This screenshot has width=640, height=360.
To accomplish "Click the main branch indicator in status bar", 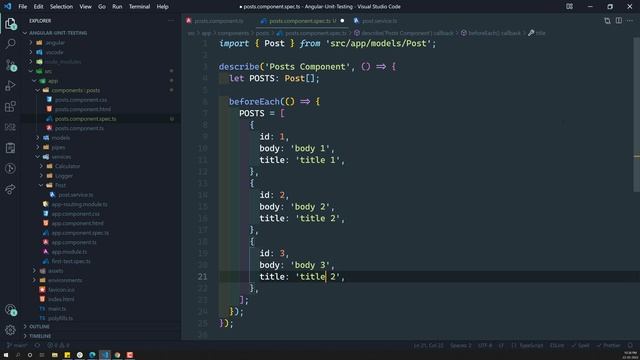I will point(17,345).
